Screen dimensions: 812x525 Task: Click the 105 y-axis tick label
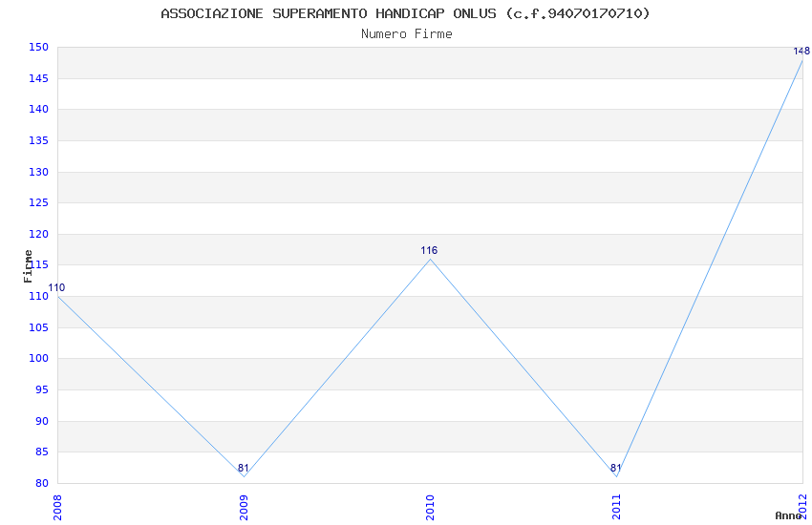click(39, 327)
